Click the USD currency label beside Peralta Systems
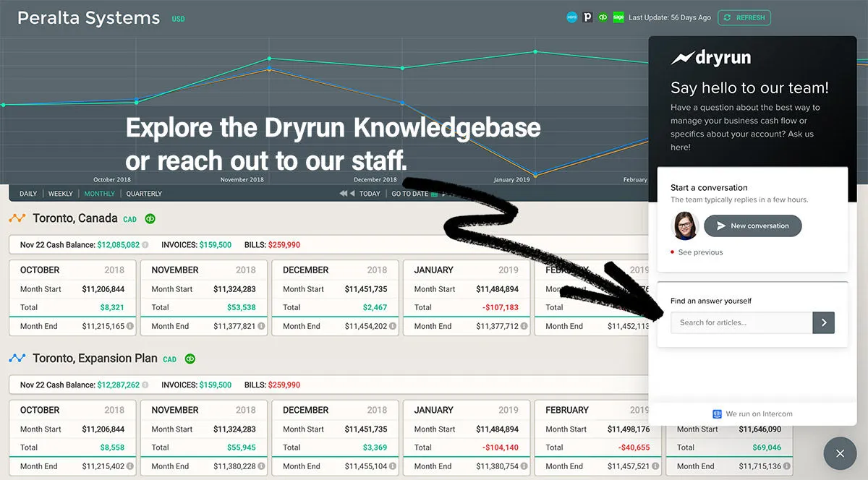Screen dimensions: 868x480 click(x=178, y=19)
